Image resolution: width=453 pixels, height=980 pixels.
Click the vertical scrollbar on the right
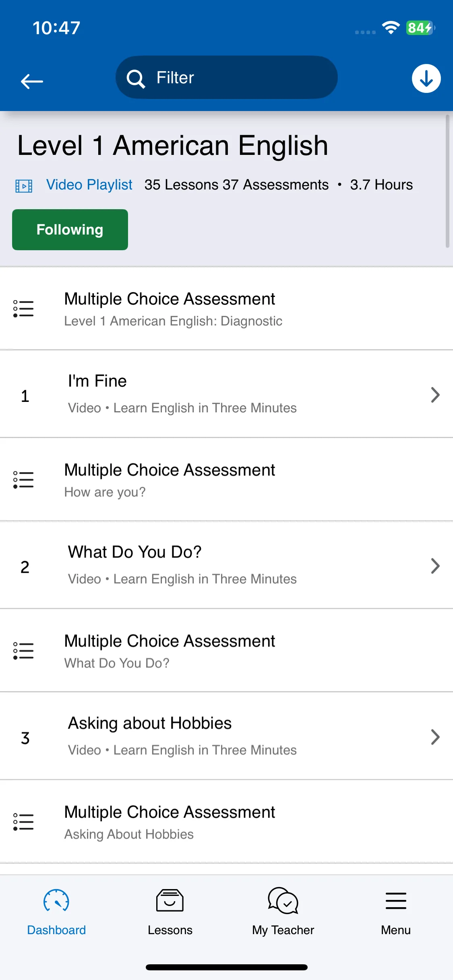pyautogui.click(x=447, y=181)
